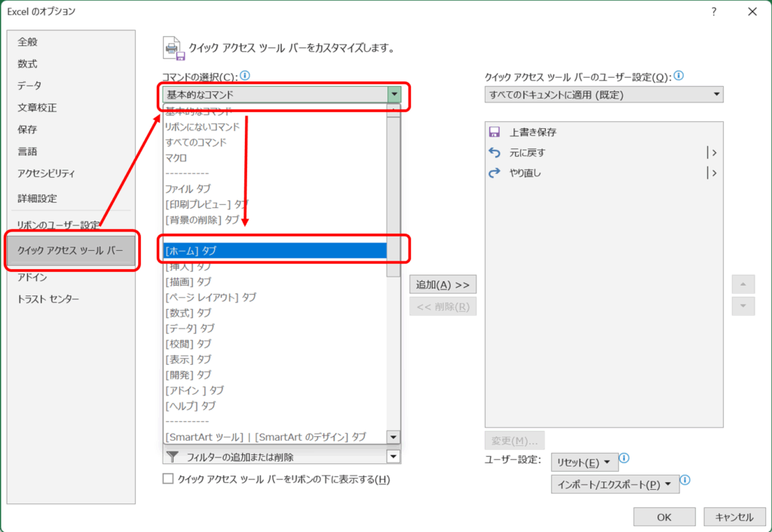
Task: Click info icon beside ユーザー設定 heading
Action: pyautogui.click(x=679, y=76)
